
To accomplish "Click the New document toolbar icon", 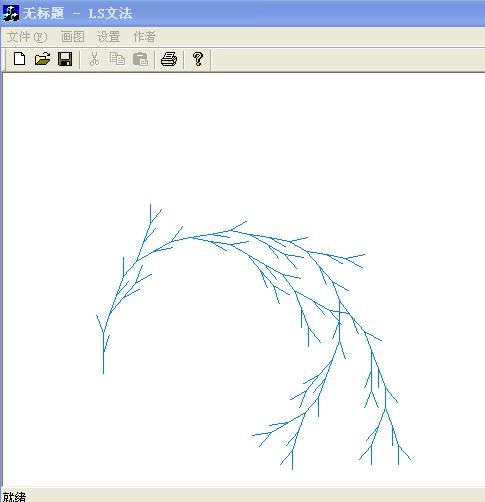I will pyautogui.click(x=19, y=59).
